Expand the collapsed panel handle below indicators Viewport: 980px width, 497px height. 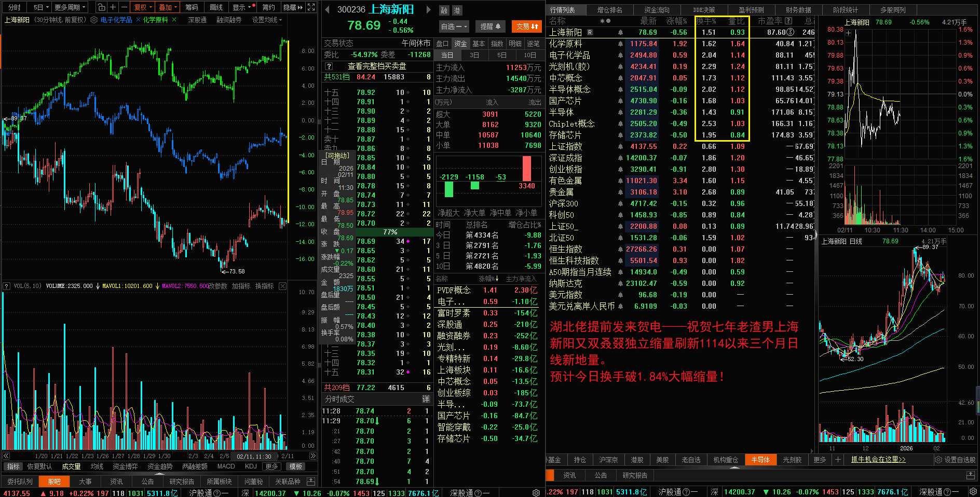click(159, 474)
